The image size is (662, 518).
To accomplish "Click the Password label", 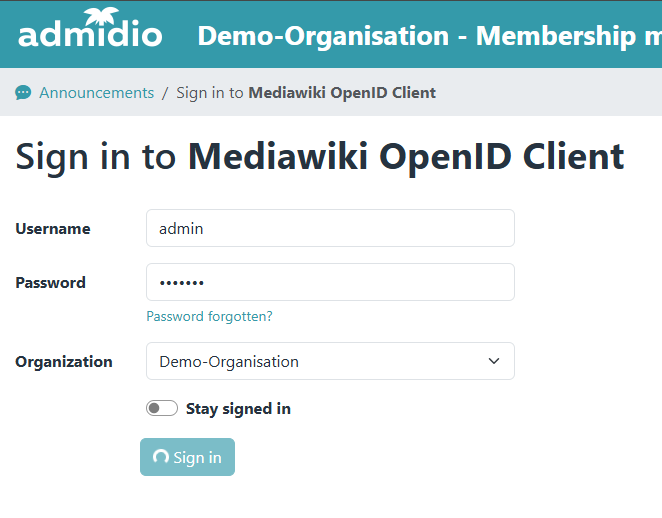I will (x=51, y=282).
